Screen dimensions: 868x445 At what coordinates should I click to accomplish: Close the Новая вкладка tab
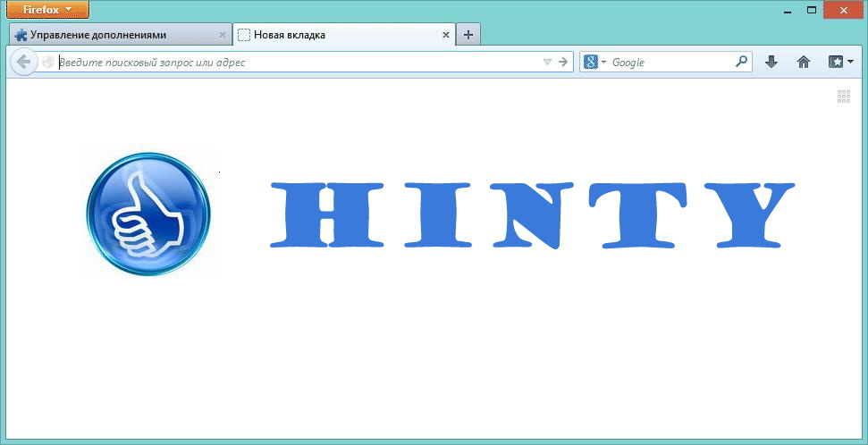(x=446, y=35)
